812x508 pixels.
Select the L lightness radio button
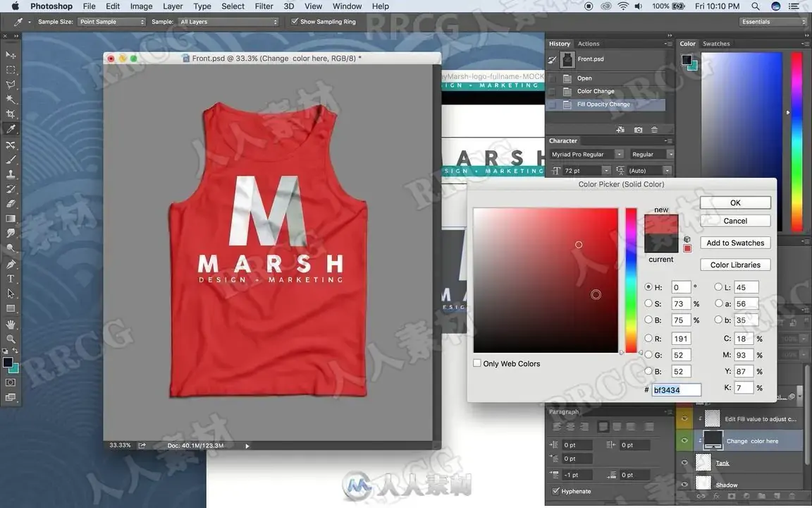(x=718, y=286)
